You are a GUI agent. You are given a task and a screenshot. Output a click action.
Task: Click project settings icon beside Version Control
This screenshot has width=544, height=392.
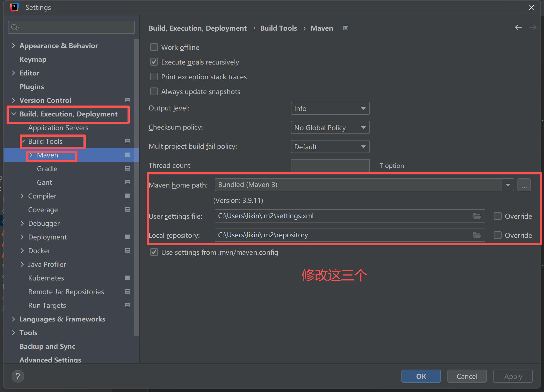128,100
